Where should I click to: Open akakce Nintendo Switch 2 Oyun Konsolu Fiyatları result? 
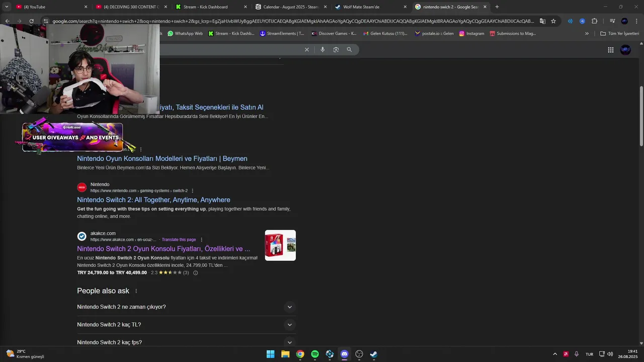coord(164,249)
